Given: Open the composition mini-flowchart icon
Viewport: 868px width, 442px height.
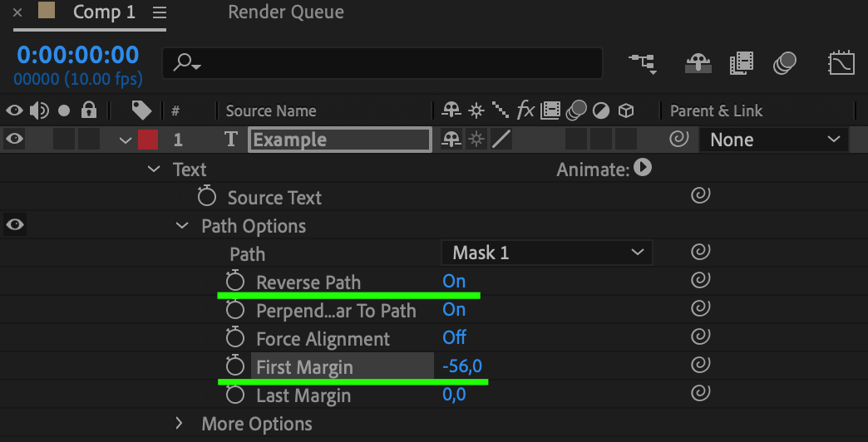Looking at the screenshot, I should click(x=644, y=63).
